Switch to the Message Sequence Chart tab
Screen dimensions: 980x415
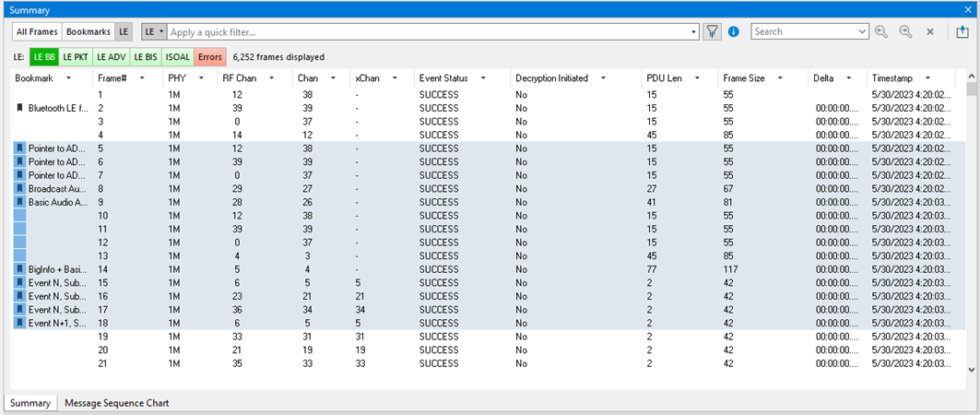[x=117, y=403]
